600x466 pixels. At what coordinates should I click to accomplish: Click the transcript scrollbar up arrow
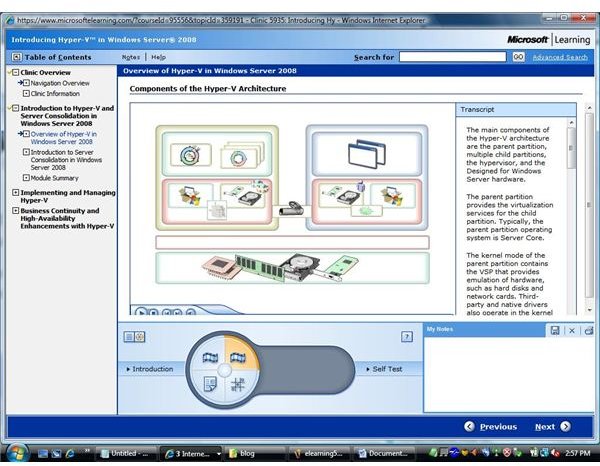571,123
